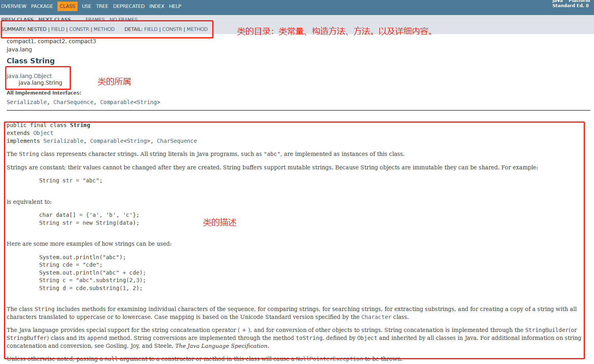
Task: Click the 'All Implemented Interfaces:' label
Action: tap(44, 93)
